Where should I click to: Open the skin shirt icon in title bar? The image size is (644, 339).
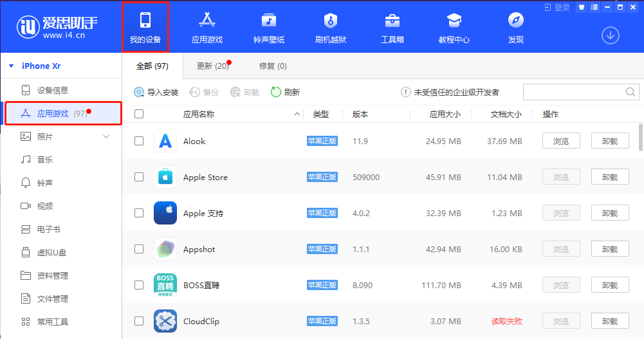coord(582,7)
